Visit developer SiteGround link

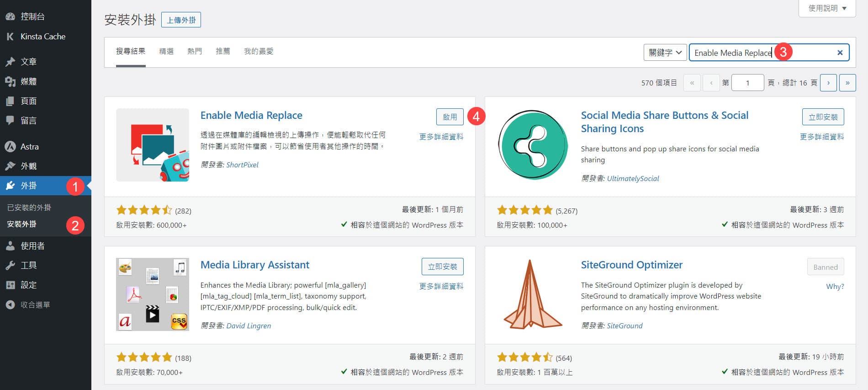[x=625, y=326]
